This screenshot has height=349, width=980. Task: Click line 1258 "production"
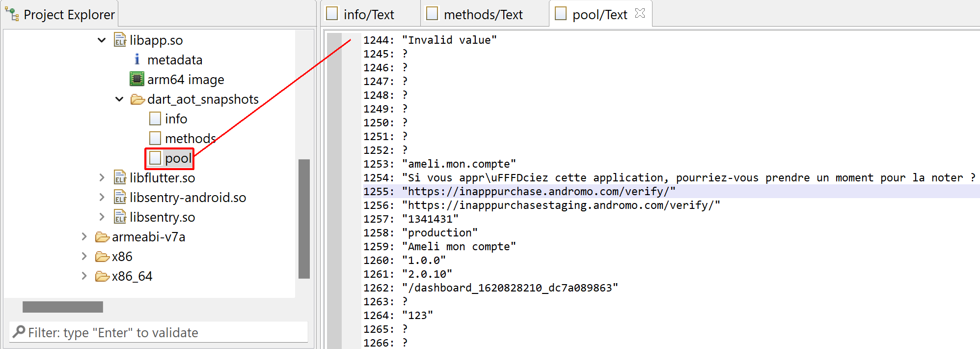(440, 233)
